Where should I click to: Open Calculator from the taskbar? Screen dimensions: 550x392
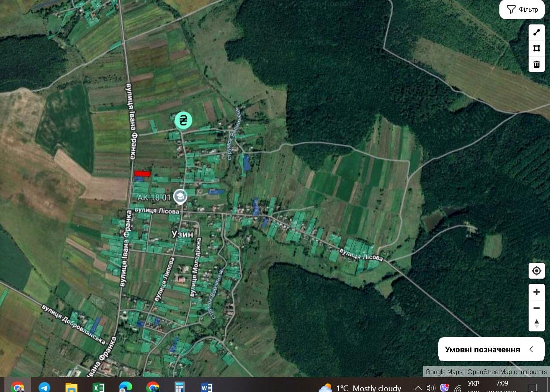tap(180, 387)
